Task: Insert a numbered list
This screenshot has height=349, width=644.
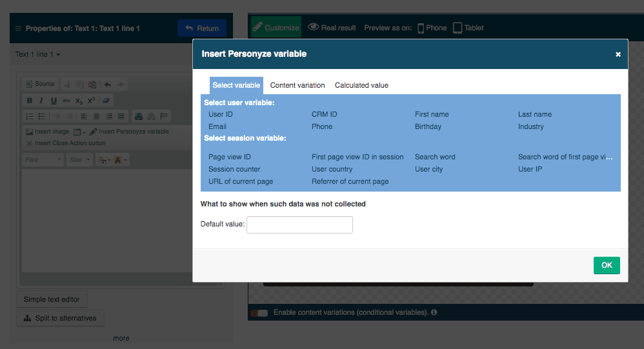Action: pos(29,116)
